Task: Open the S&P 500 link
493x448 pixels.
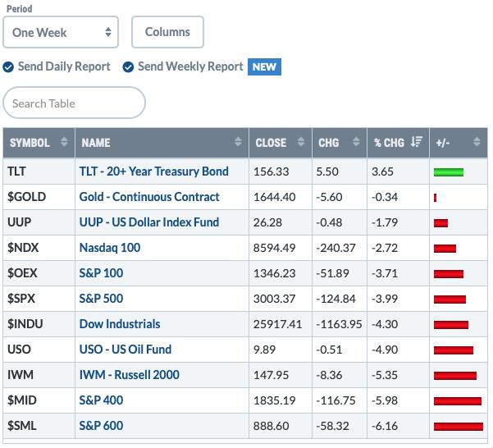Action: click(101, 299)
